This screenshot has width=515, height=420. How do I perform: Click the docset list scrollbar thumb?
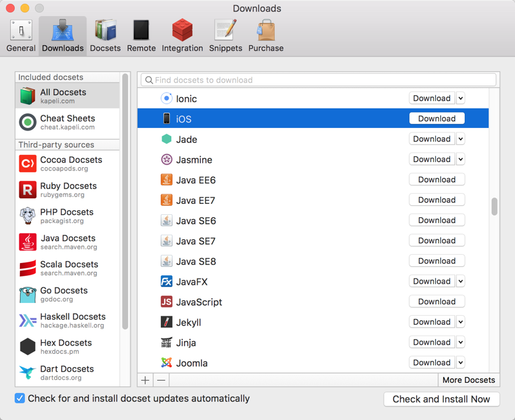click(x=494, y=206)
